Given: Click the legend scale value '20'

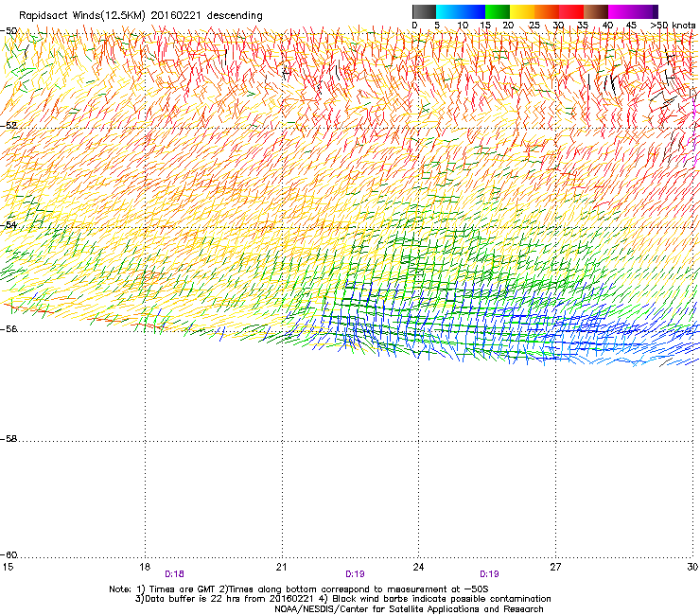Looking at the screenshot, I should pyautogui.click(x=508, y=26).
